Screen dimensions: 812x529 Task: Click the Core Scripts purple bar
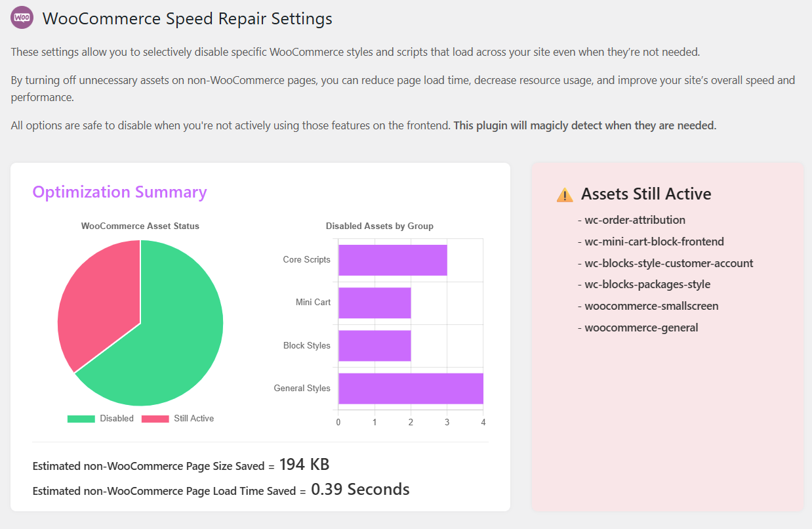pos(393,260)
